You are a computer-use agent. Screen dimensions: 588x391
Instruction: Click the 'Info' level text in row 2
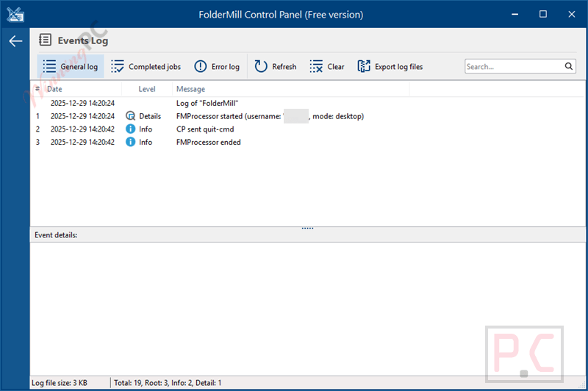coord(146,129)
